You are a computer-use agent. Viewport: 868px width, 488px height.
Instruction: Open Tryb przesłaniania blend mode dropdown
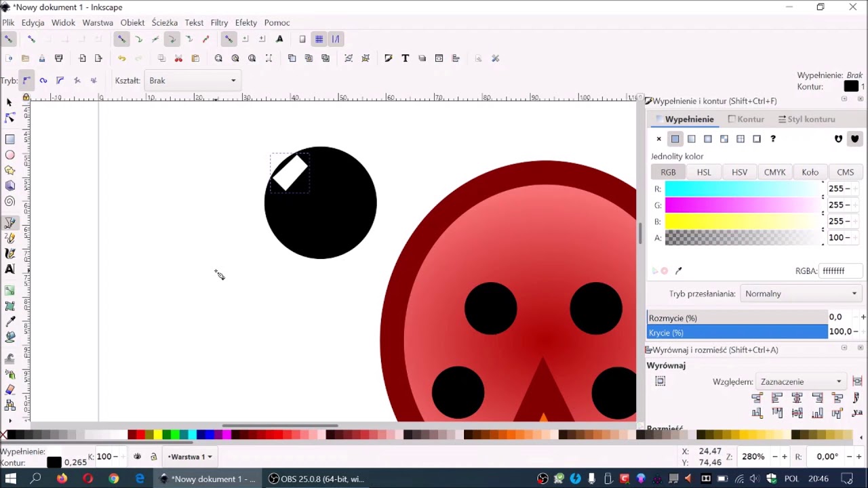[x=801, y=293]
